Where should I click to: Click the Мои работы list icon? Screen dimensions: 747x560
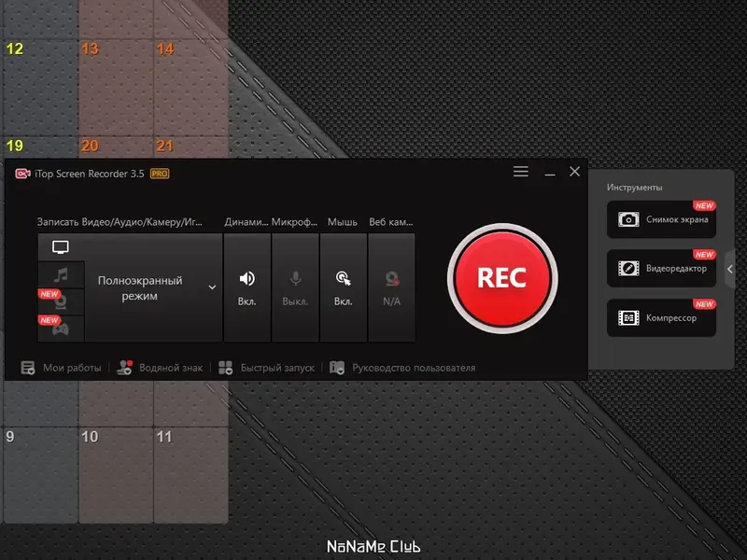(x=28, y=368)
